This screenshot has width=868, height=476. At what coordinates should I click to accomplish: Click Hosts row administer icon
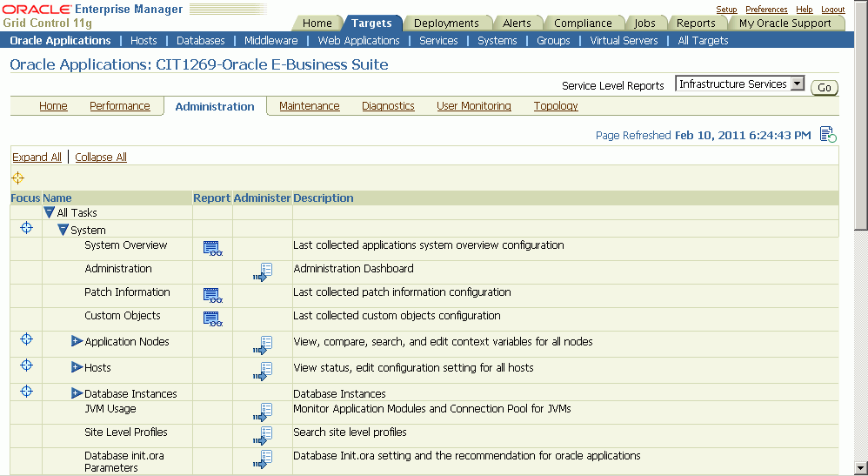[263, 371]
